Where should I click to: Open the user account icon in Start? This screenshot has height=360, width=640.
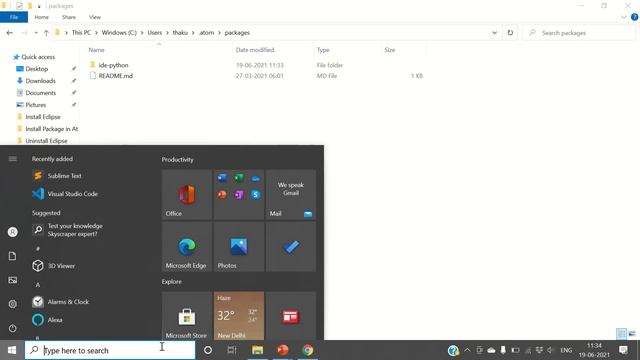13,232
